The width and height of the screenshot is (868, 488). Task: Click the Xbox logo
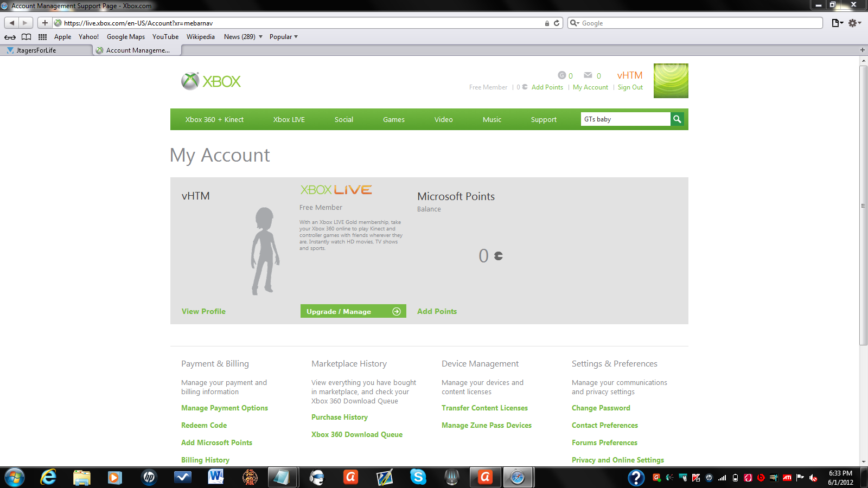pyautogui.click(x=211, y=81)
